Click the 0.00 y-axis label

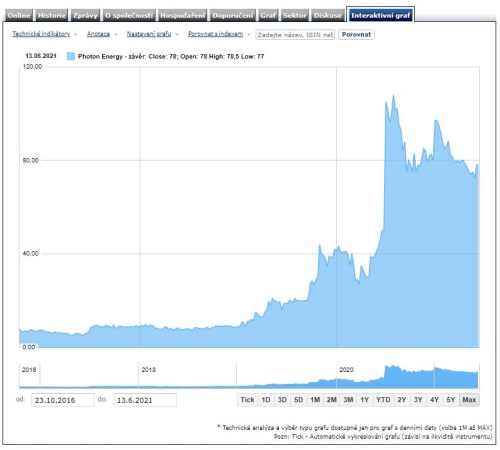coord(29,347)
